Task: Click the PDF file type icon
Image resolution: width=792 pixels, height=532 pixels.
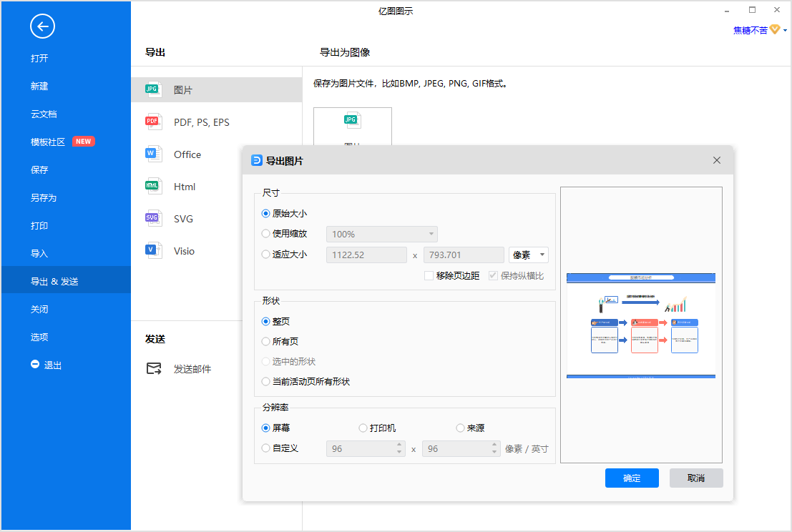Action: click(153, 122)
